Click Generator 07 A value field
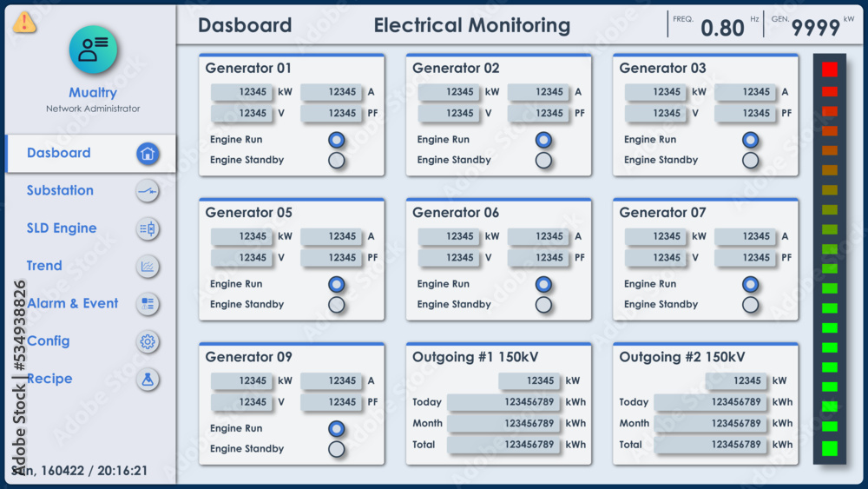Screen dimensions: 868x489 point(745,236)
